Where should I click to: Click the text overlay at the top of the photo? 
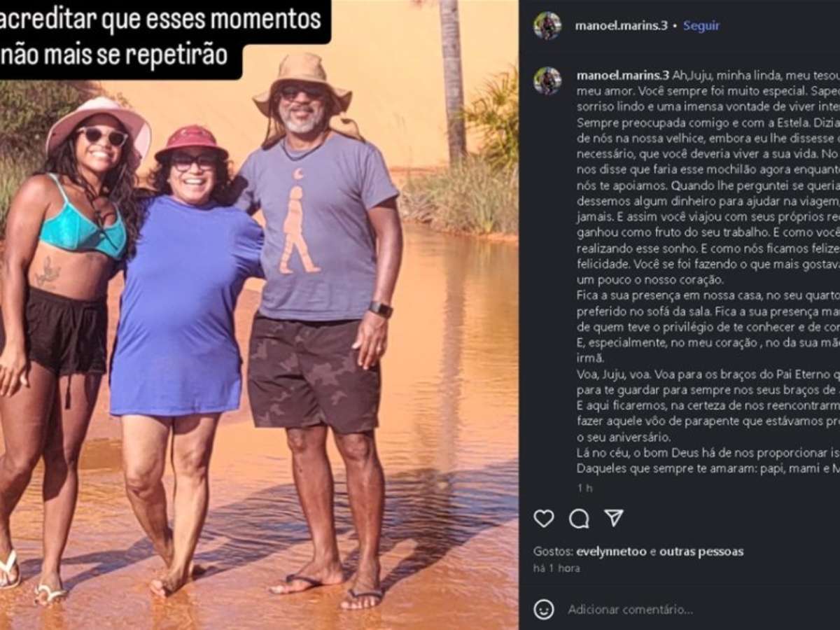[x=164, y=36]
